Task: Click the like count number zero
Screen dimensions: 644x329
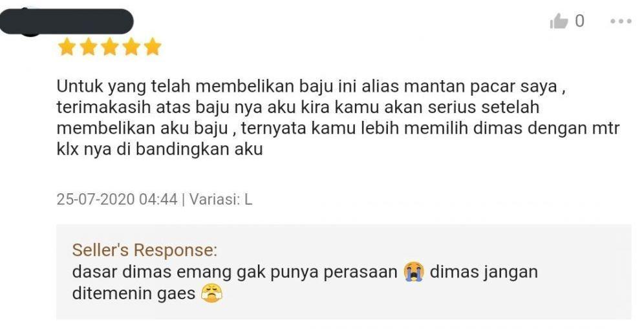Action: [579, 21]
